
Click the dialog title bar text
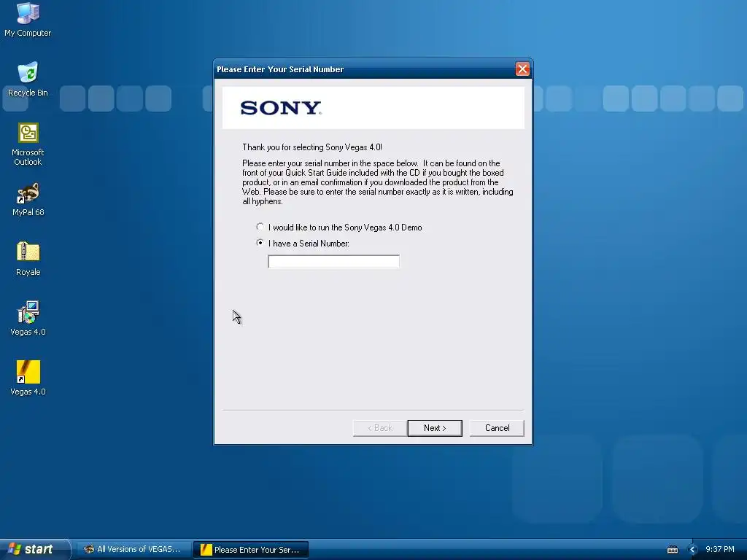280,69
